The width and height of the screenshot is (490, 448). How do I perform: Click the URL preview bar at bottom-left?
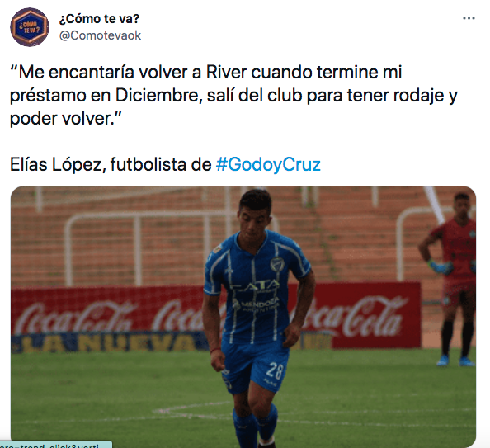[x=55, y=445]
